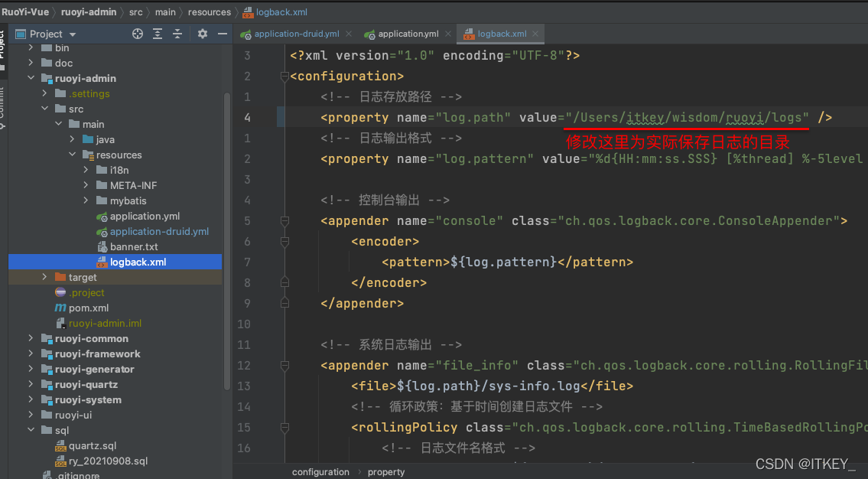Expand the target folder
The image size is (868, 479).
[45, 277]
